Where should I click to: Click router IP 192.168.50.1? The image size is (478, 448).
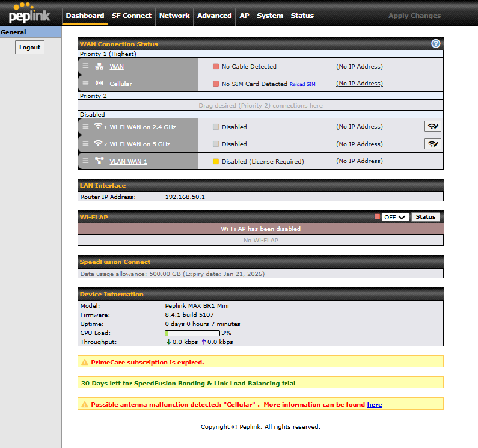(x=185, y=197)
